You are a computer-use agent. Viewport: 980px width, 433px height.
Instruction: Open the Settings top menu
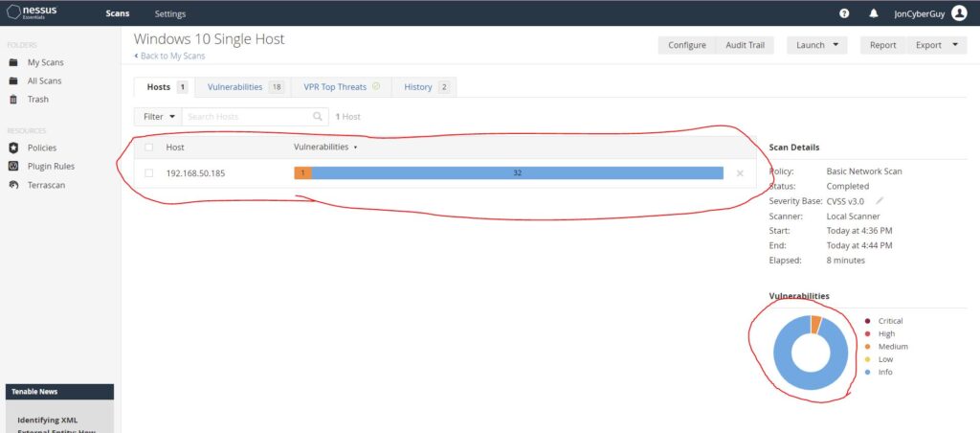170,13
